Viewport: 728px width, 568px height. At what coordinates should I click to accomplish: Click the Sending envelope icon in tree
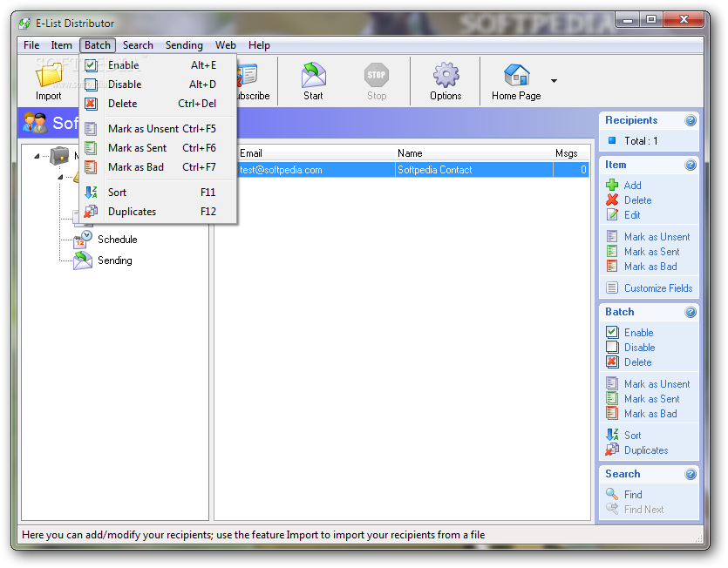[83, 260]
